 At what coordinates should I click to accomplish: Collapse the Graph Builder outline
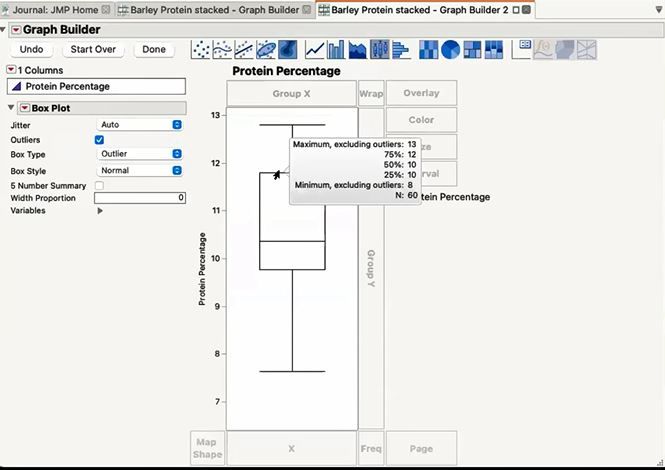[x=3, y=29]
